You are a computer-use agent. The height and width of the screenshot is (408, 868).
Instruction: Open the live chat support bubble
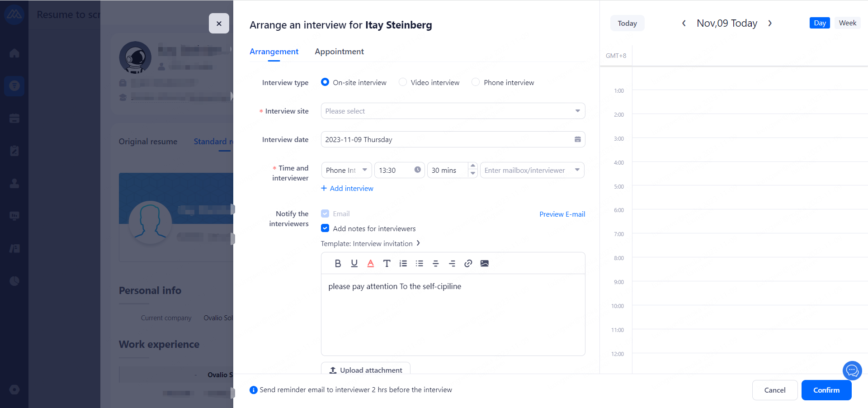pos(852,371)
